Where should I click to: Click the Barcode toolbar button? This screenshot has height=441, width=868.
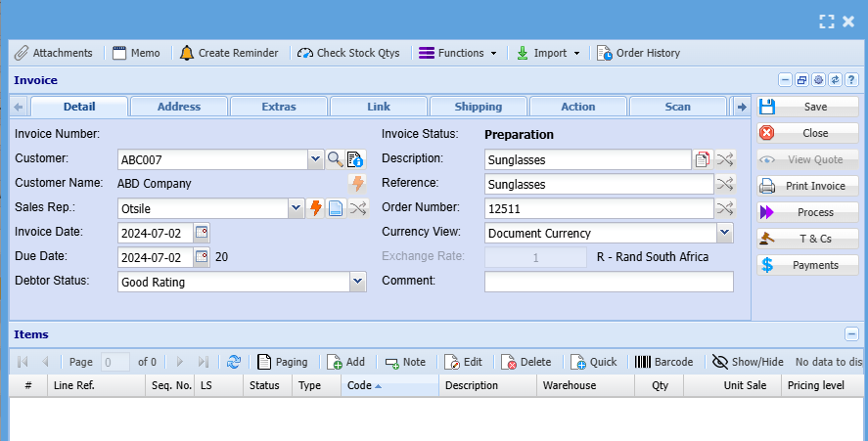(663, 362)
